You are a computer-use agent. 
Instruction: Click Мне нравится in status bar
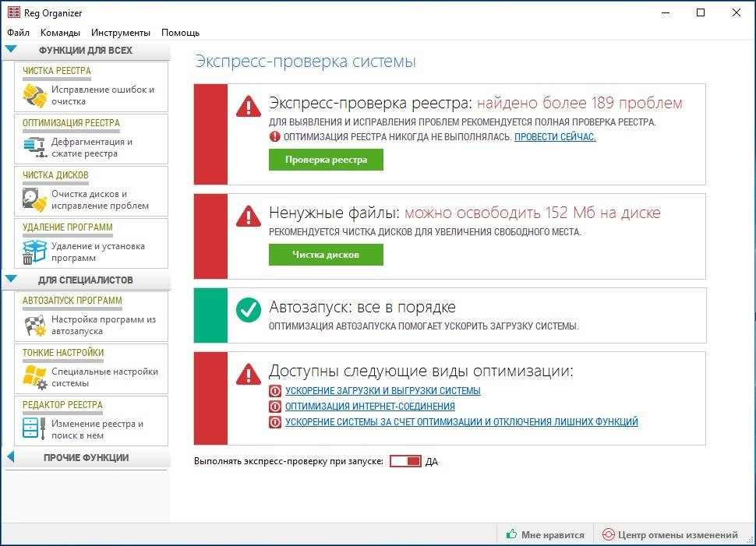tap(553, 535)
